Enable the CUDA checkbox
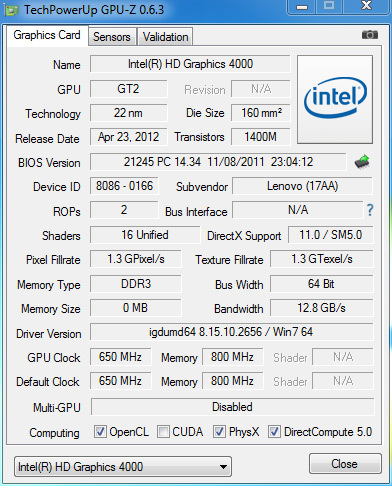This screenshot has width=392, height=486. 163,432
